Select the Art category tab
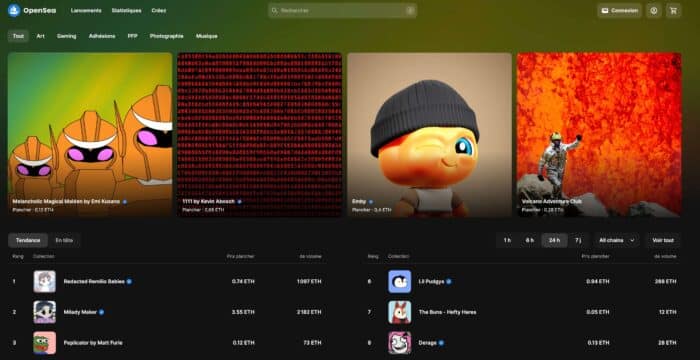This screenshot has width=700, height=360. (x=41, y=36)
